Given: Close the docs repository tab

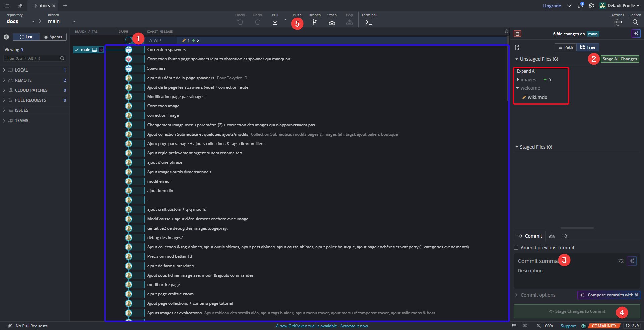Looking at the screenshot, I should pos(54,6).
